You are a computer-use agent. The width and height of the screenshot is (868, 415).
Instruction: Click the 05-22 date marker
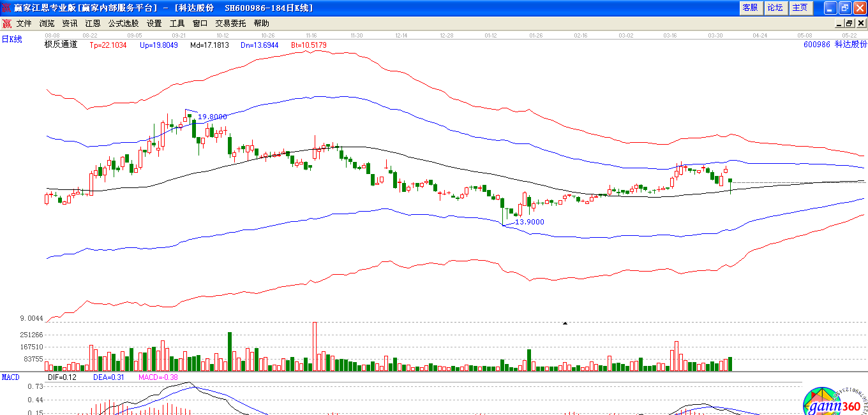click(849, 36)
